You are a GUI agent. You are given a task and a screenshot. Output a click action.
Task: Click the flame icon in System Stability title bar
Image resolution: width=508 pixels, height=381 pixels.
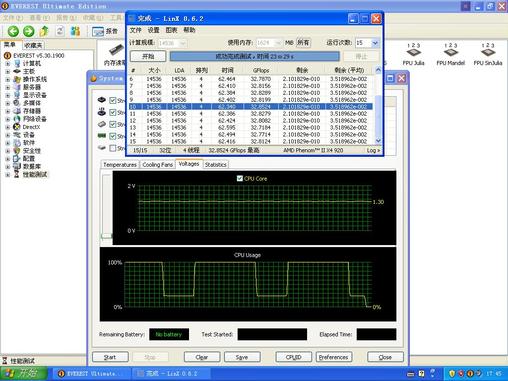click(94, 78)
